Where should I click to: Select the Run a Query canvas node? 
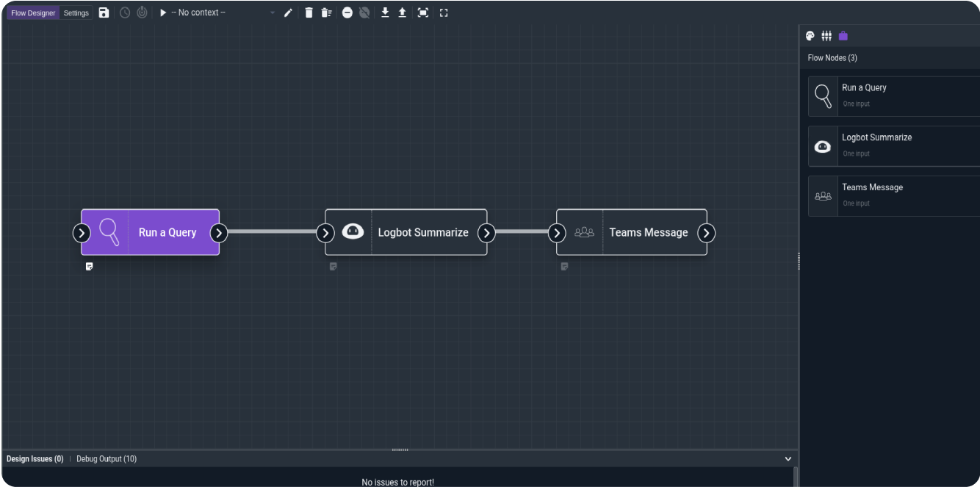(x=151, y=232)
